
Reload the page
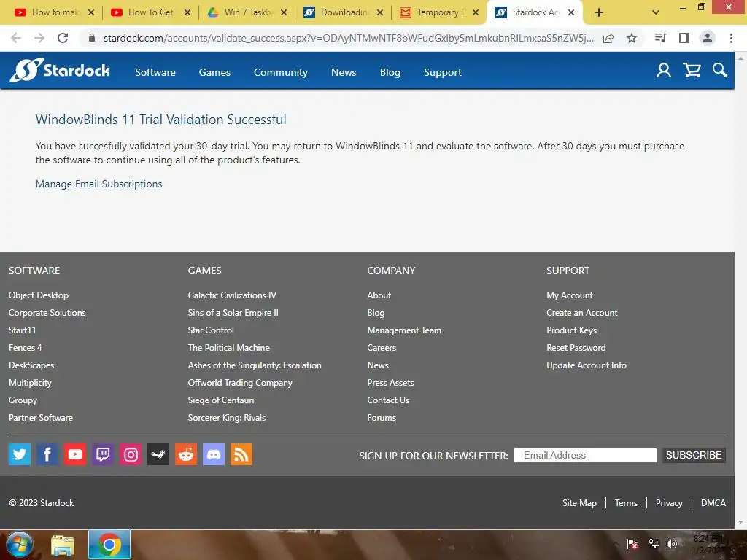[63, 38]
